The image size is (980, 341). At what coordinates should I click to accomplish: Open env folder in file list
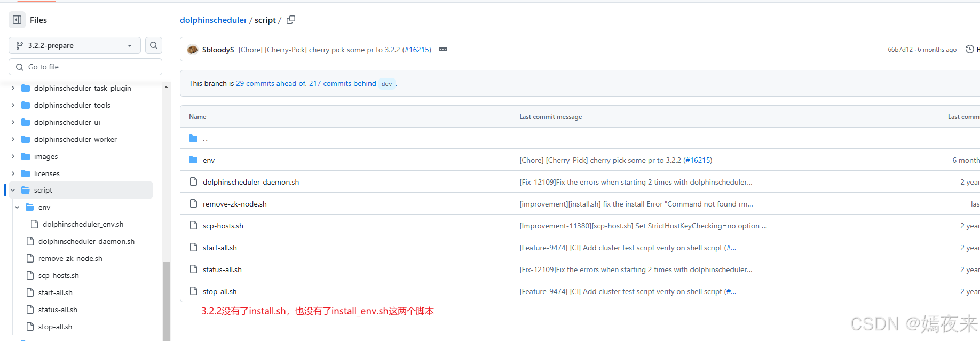(x=209, y=160)
